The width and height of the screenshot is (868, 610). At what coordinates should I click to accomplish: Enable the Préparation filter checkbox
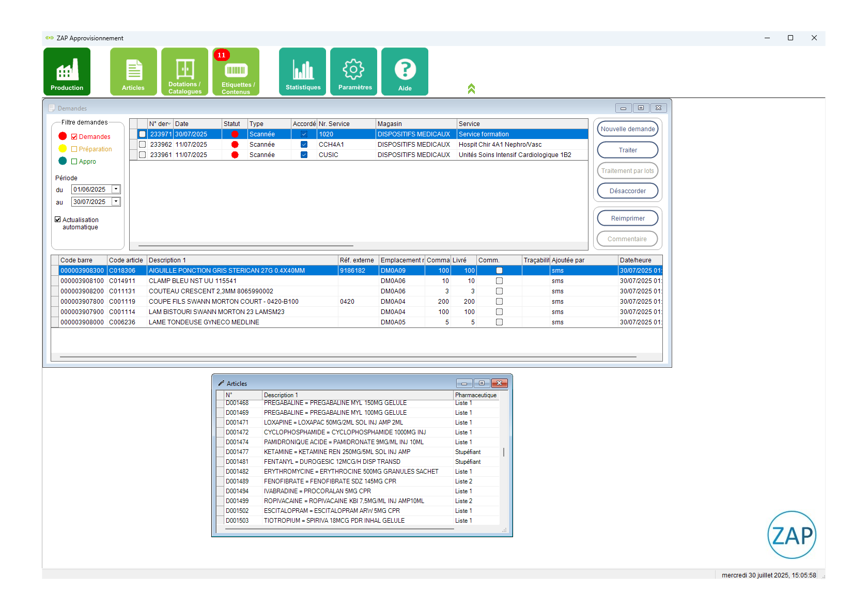coord(74,149)
